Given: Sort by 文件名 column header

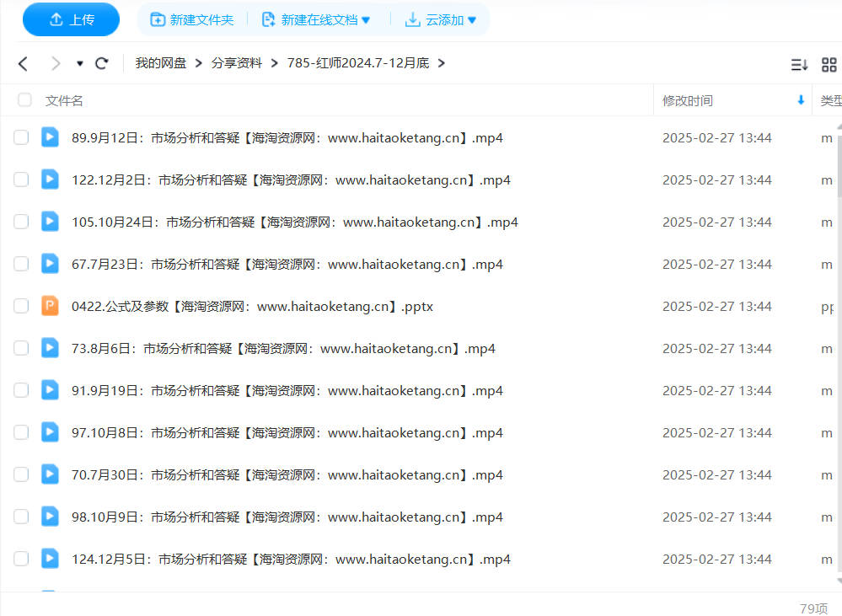Looking at the screenshot, I should 64,100.
